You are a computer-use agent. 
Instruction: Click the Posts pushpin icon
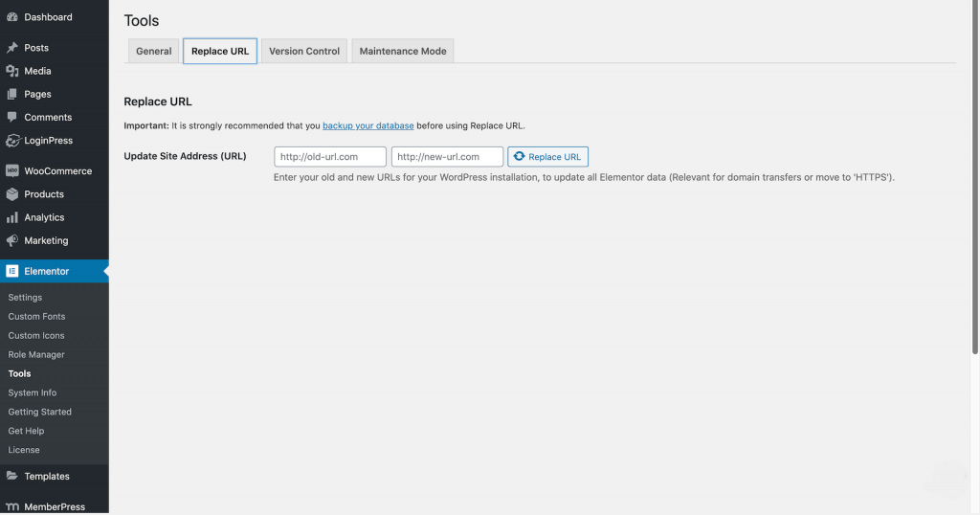point(12,48)
